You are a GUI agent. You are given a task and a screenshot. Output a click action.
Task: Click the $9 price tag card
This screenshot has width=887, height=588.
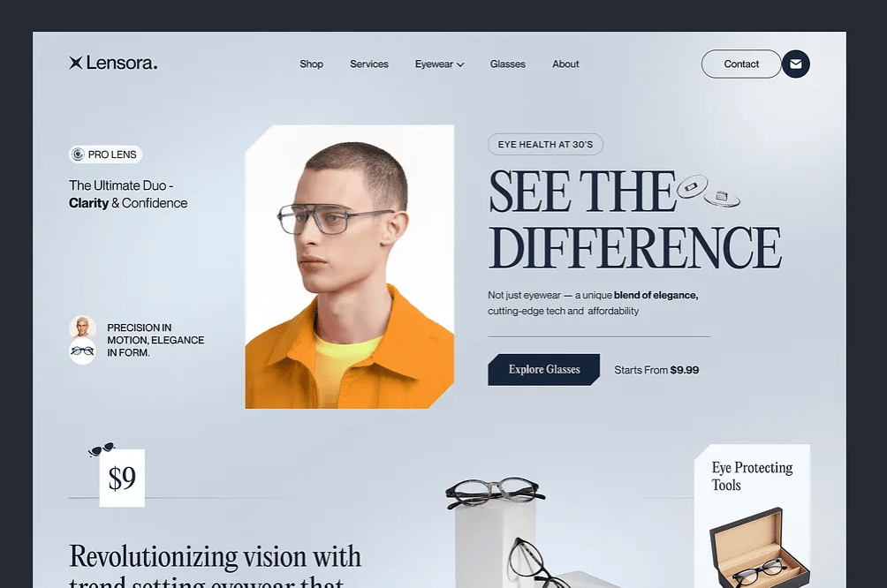(122, 478)
